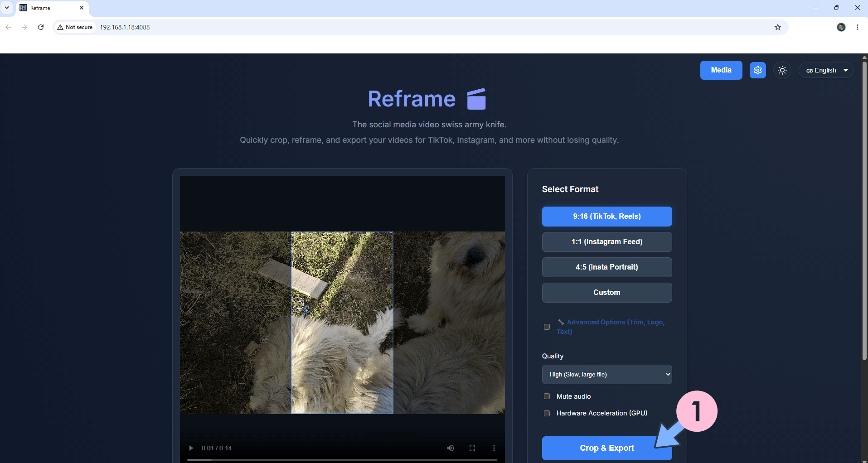Click the Advanced Options (Trim, Logo, Text) link
Screen dimensions: 868x463
click(x=611, y=327)
